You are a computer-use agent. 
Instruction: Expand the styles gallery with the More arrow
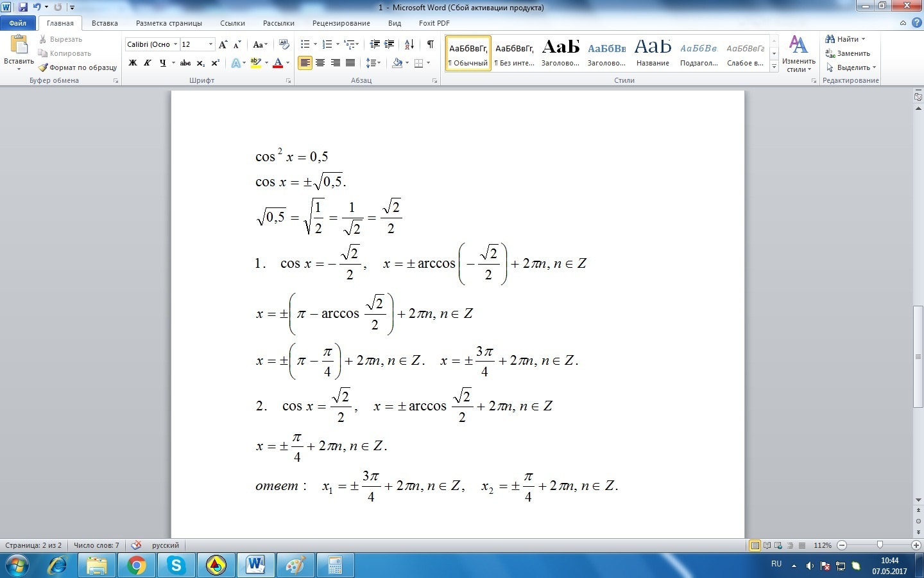774,66
